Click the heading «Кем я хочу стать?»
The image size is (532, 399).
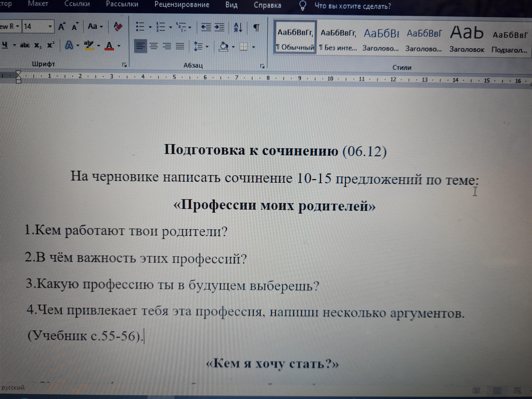[x=272, y=363]
